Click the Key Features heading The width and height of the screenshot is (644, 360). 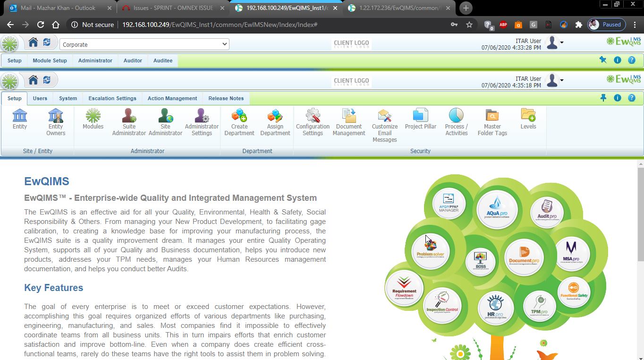(54, 288)
